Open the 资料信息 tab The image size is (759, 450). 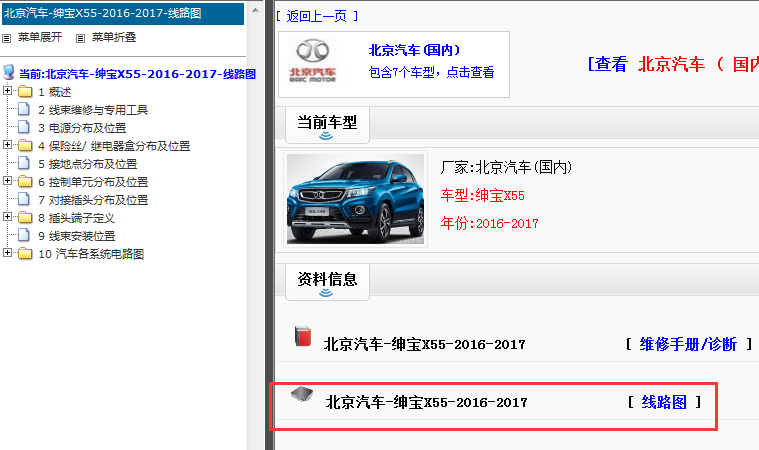[x=327, y=282]
